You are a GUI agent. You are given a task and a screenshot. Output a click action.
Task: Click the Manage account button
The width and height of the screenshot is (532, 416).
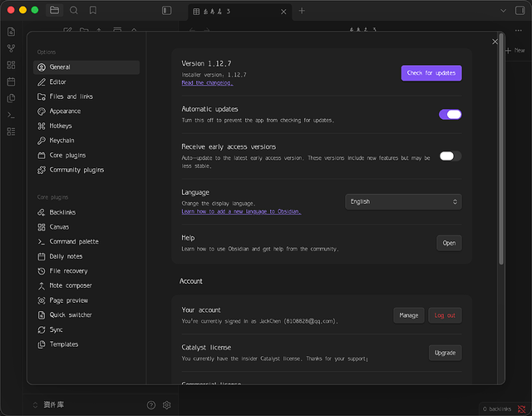(409, 315)
